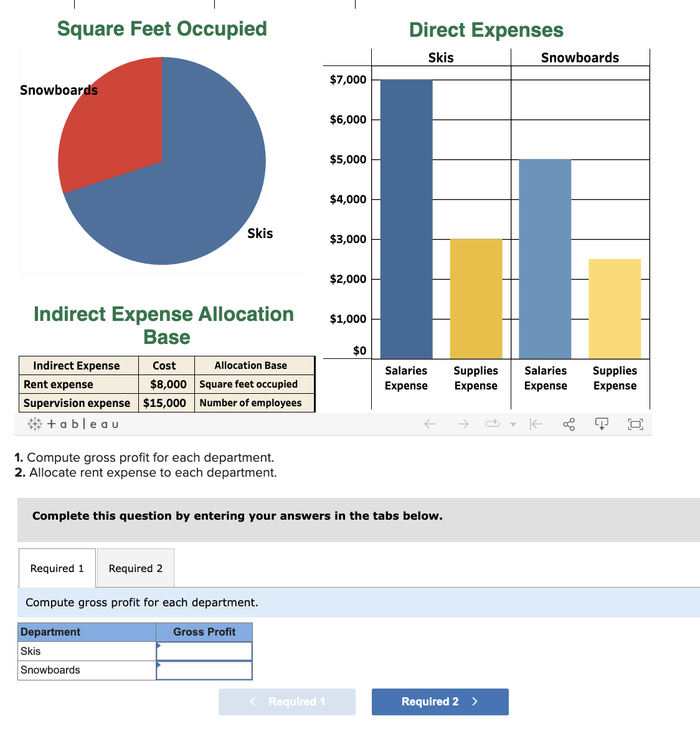Image resolution: width=700 pixels, height=744 pixels.
Task: Click the Skis gross profit input field
Action: tap(204, 651)
